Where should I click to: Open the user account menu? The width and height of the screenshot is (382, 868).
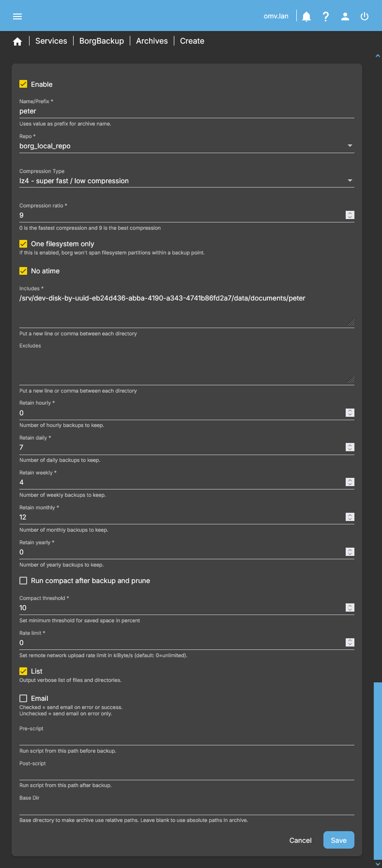345,16
